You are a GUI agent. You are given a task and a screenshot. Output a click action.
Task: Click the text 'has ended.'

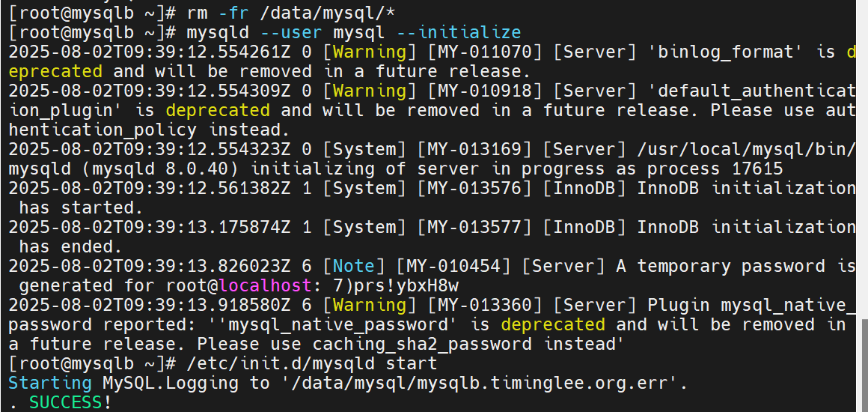71,246
